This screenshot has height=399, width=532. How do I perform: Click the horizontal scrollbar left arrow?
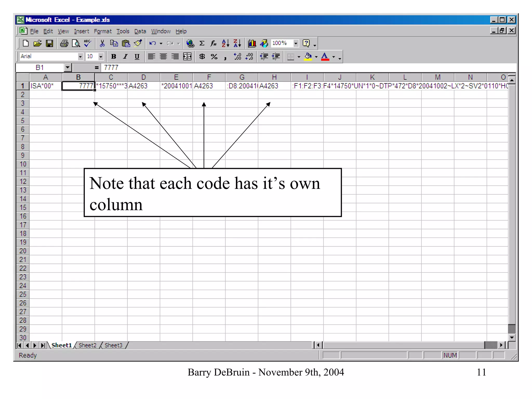pyautogui.click(x=318, y=345)
